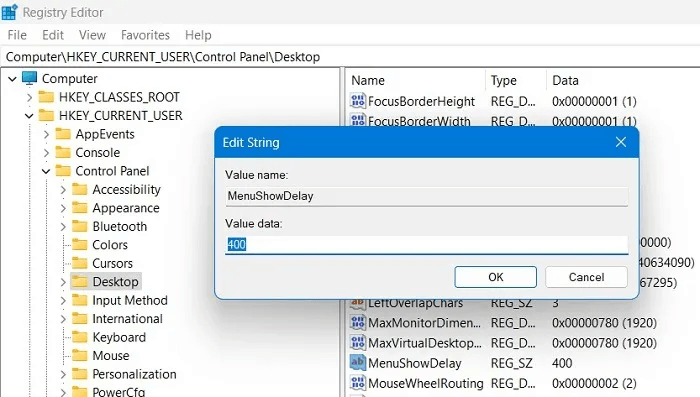Expand the Desktop key chevron
The height and width of the screenshot is (397, 700).
point(63,282)
